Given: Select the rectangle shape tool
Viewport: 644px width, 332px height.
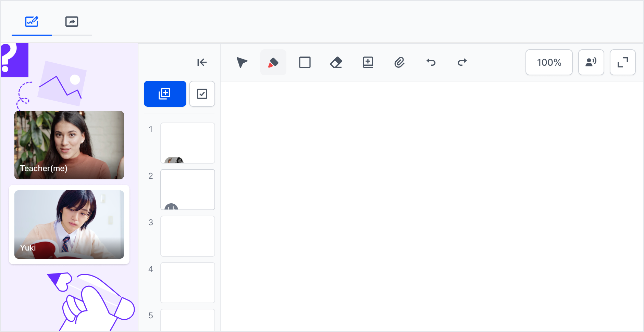Looking at the screenshot, I should (305, 62).
